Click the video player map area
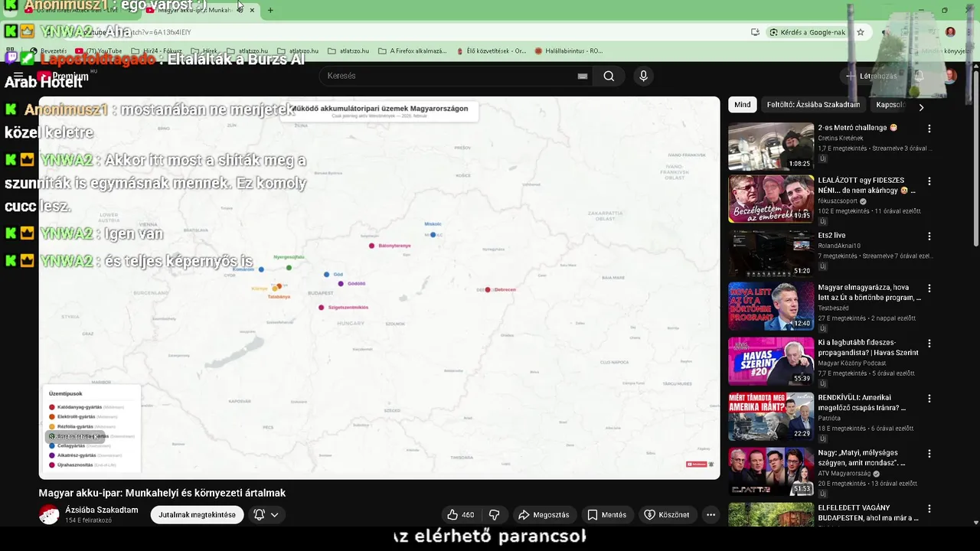This screenshot has height=551, width=980. 379,288
